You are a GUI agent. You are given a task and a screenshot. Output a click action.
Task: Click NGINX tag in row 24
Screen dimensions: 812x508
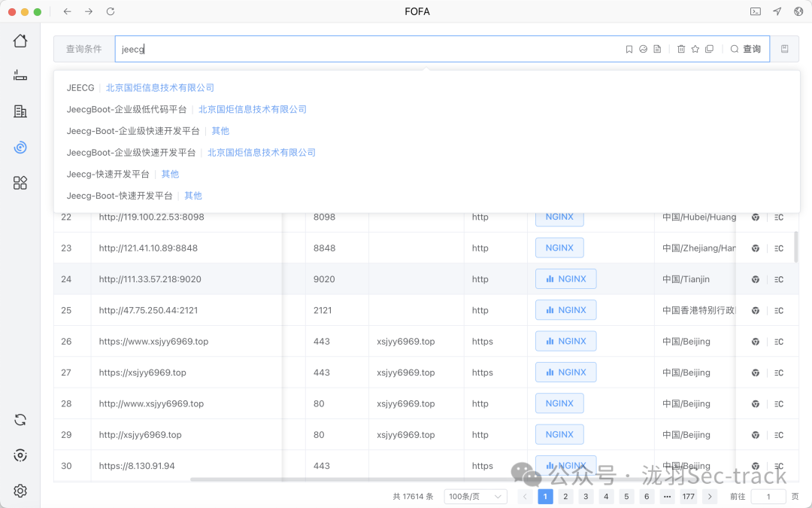click(x=565, y=279)
